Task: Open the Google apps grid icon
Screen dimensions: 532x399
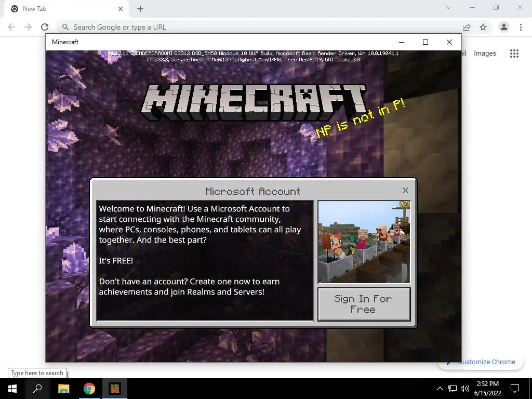Action: click(x=514, y=54)
